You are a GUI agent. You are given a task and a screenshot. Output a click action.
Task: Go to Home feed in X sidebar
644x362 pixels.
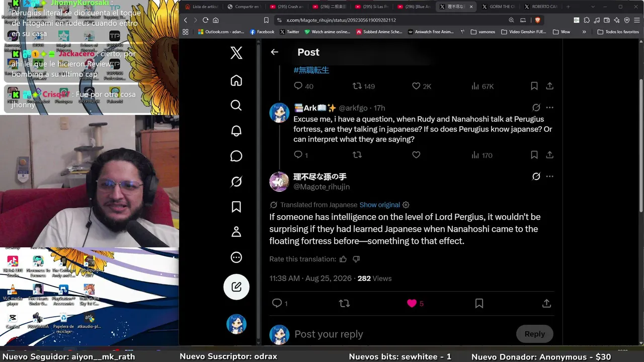236,80
